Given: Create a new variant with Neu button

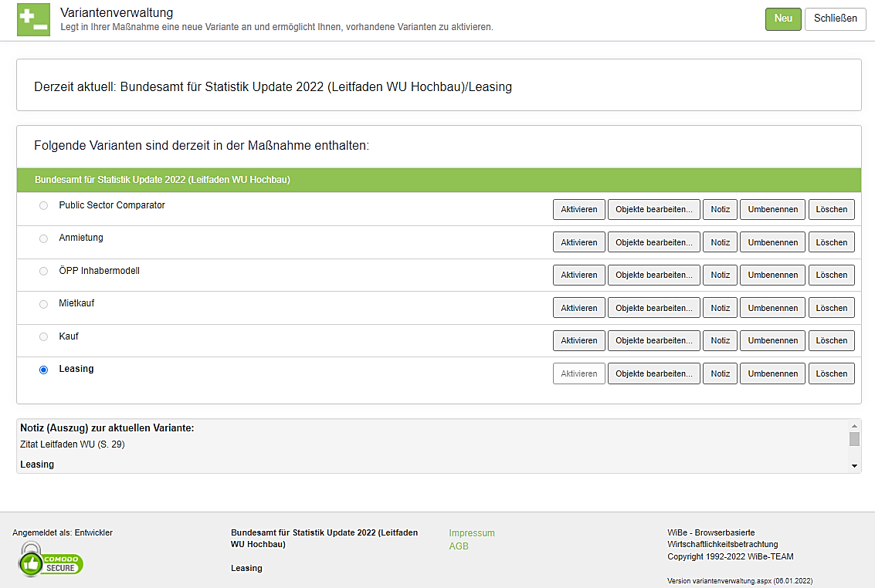Looking at the screenshot, I should click(x=782, y=19).
